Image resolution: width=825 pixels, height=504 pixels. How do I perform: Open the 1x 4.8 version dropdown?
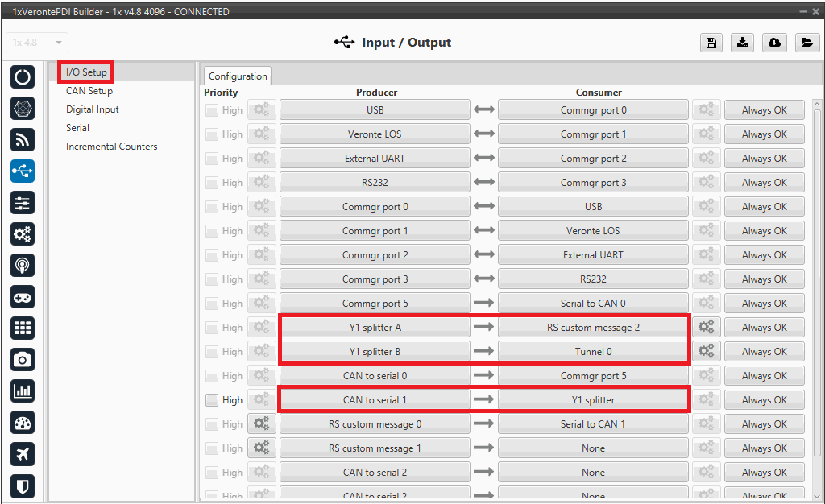(x=37, y=43)
